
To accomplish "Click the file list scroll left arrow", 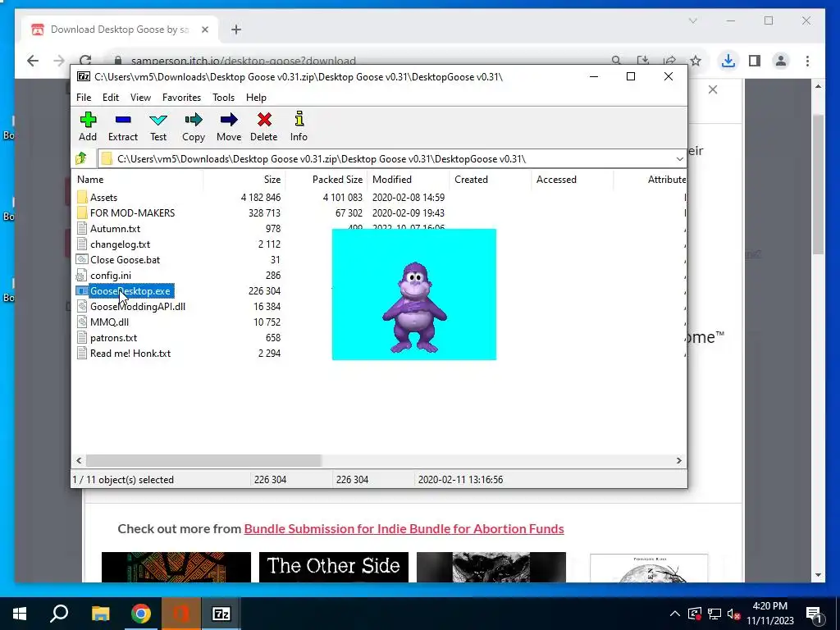I will click(80, 460).
